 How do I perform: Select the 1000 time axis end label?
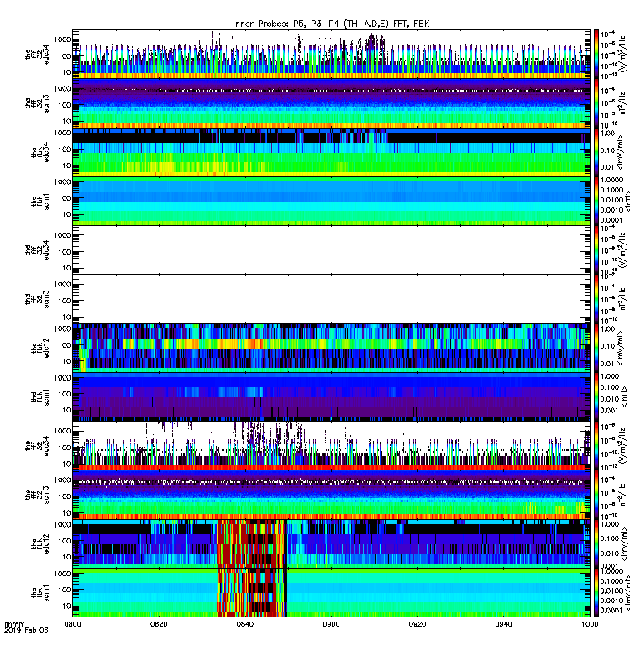pos(590,624)
